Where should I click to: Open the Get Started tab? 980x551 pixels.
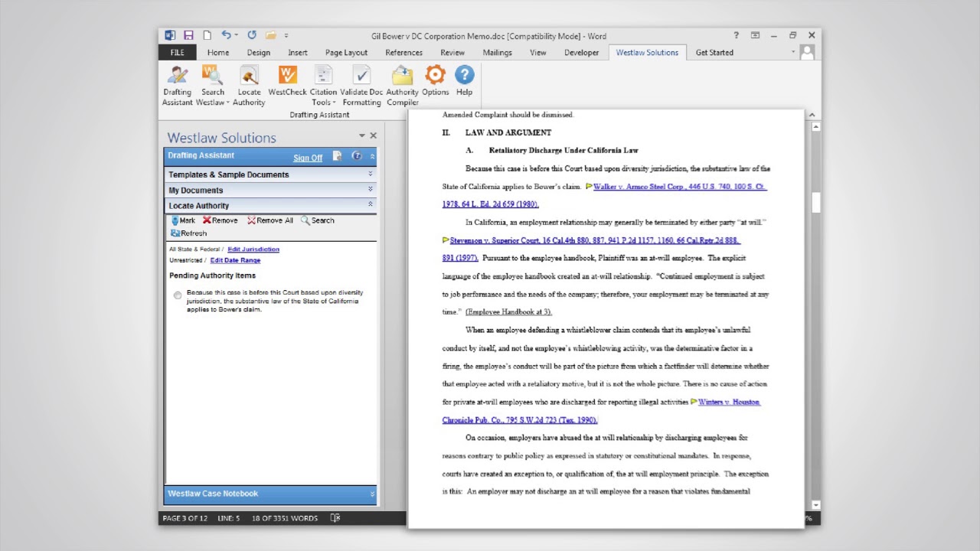[x=714, y=53]
